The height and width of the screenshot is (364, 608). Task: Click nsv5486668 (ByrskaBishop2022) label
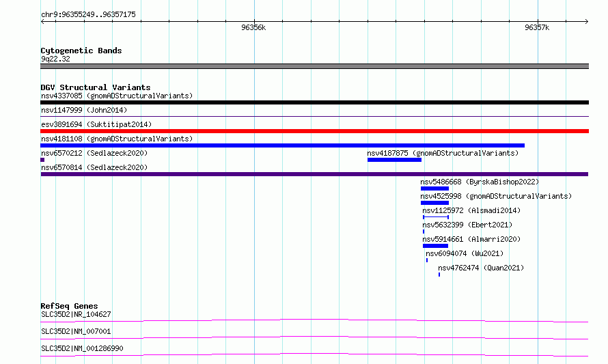pos(480,182)
